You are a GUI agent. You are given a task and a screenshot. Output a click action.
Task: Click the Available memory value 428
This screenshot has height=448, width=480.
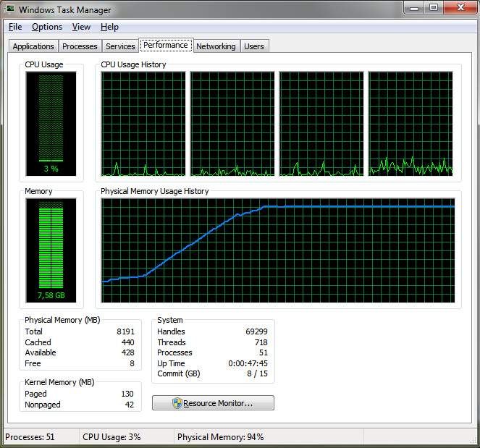point(128,353)
